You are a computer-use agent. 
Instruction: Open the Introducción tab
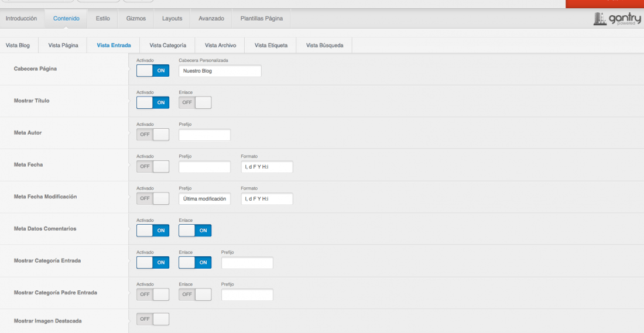click(21, 19)
